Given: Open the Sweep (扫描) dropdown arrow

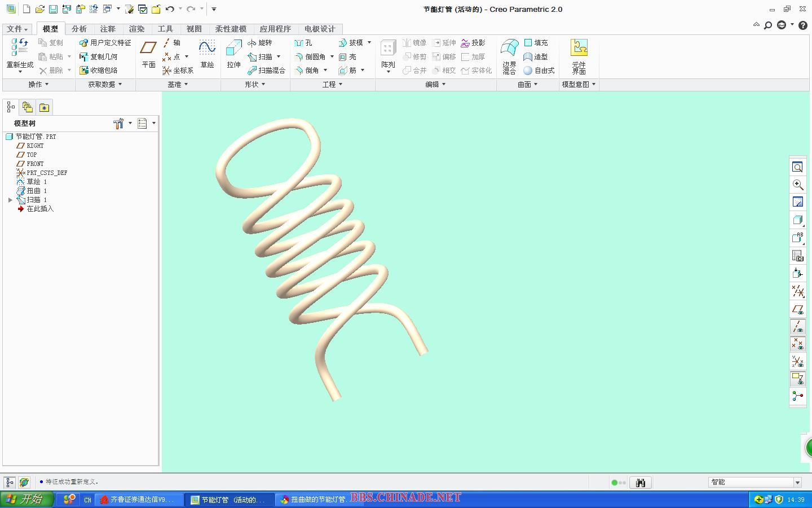Looking at the screenshot, I should coord(279,57).
